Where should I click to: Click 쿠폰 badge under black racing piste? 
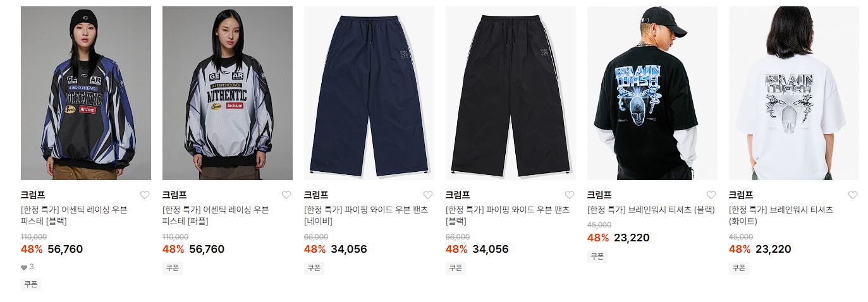pyautogui.click(x=31, y=284)
